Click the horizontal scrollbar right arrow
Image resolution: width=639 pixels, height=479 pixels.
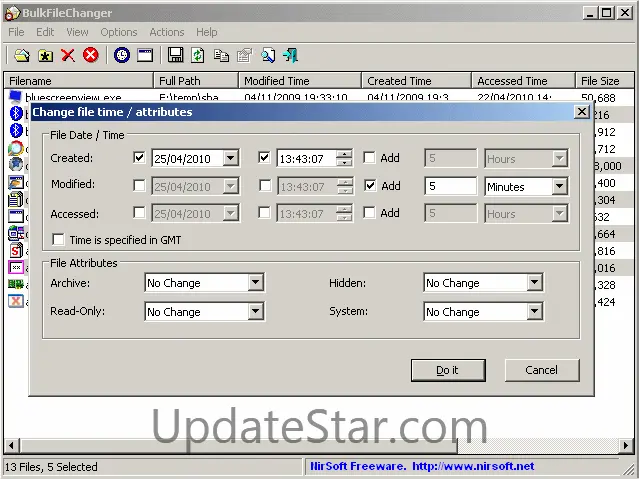click(626, 445)
